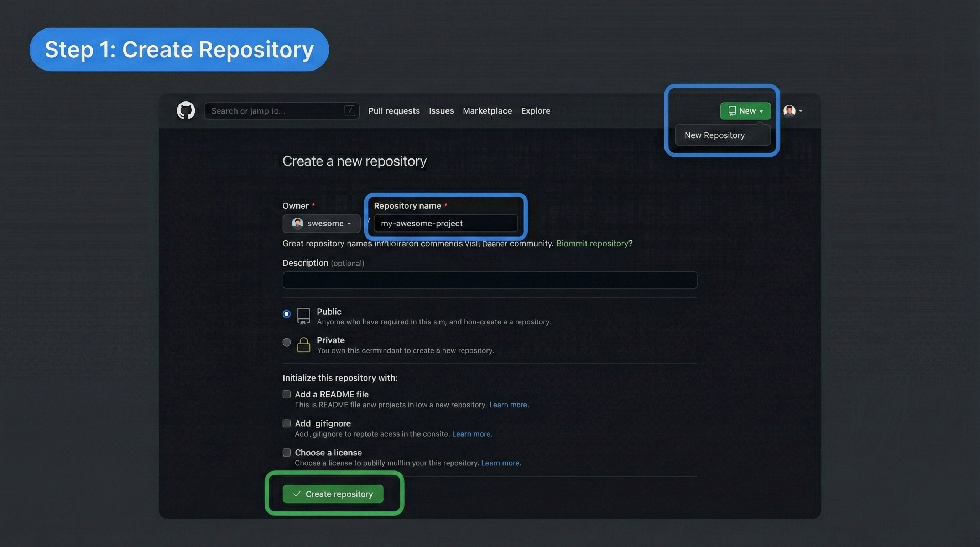Click the green Create repository button
980x547 pixels.
click(333, 494)
